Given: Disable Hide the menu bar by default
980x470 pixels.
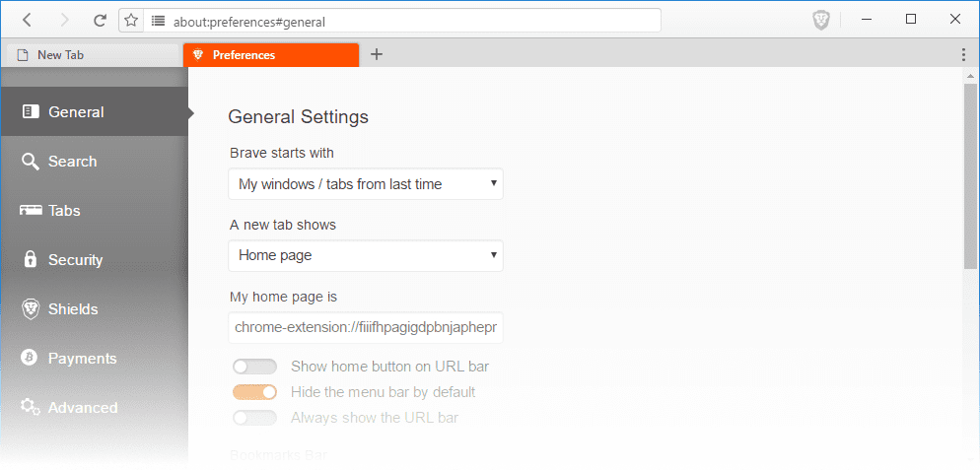Looking at the screenshot, I should pyautogui.click(x=254, y=392).
